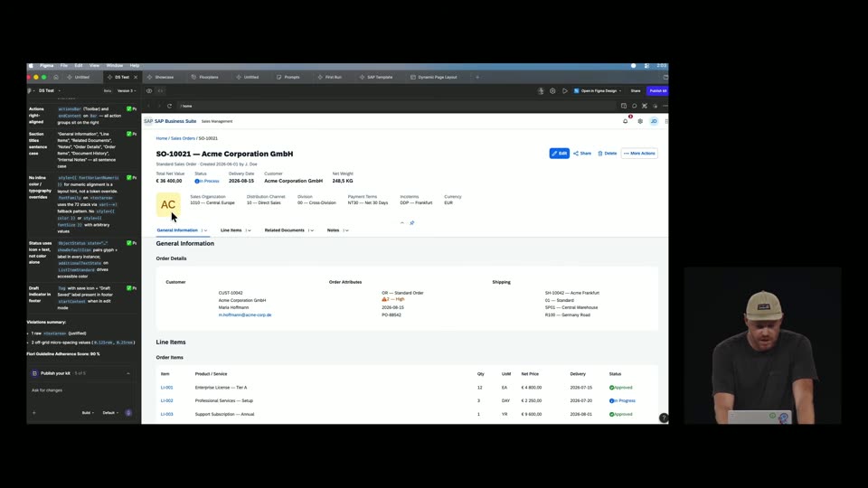Click the expand arrows icon in preview bar

tap(645, 106)
